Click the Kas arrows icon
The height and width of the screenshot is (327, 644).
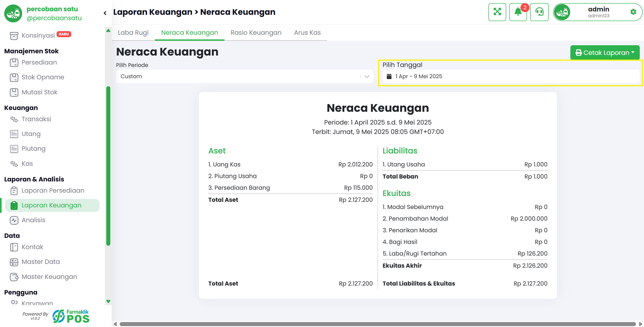point(14,164)
